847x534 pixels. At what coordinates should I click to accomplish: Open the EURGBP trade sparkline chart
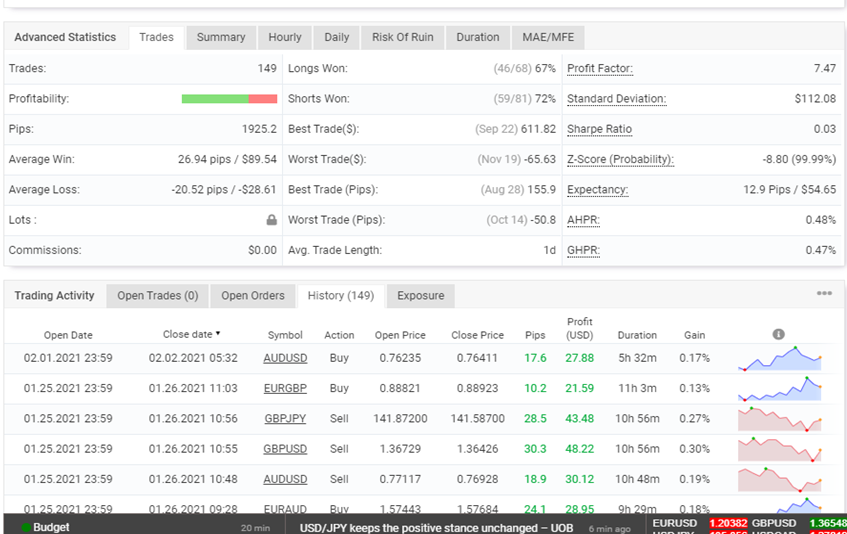coord(779,389)
